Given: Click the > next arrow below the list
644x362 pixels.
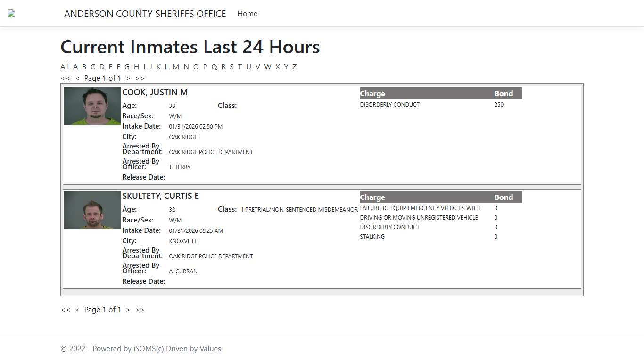Looking at the screenshot, I should tap(128, 310).
